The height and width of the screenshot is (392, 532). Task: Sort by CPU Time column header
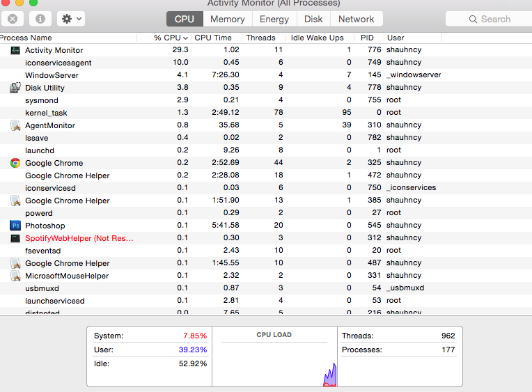click(217, 38)
